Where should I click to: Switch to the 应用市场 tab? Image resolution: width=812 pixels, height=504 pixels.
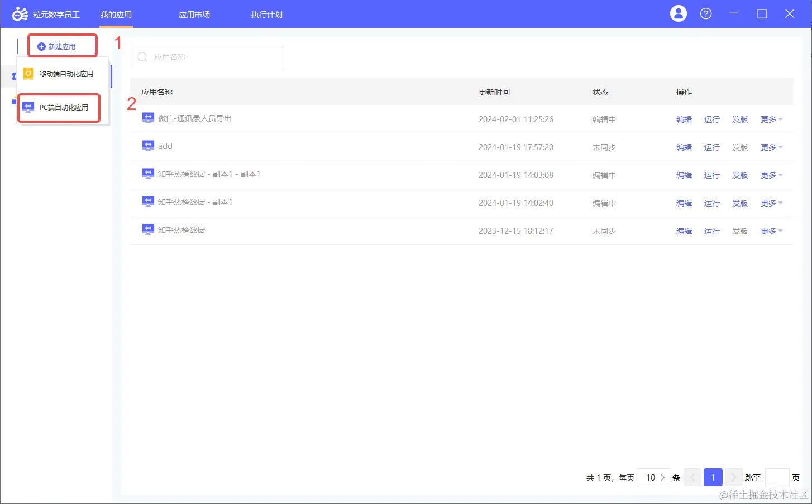pos(194,15)
